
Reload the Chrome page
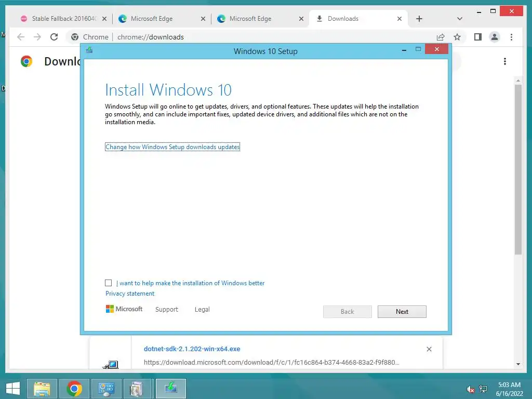(54, 37)
